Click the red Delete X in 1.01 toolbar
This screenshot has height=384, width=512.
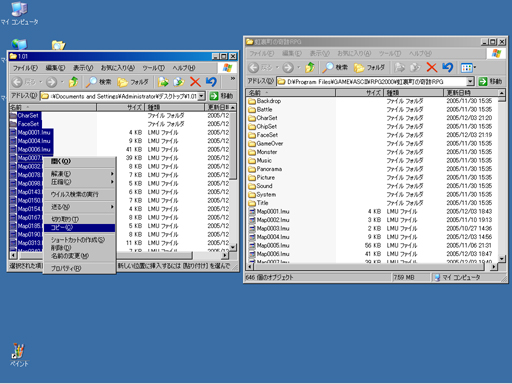195,82
